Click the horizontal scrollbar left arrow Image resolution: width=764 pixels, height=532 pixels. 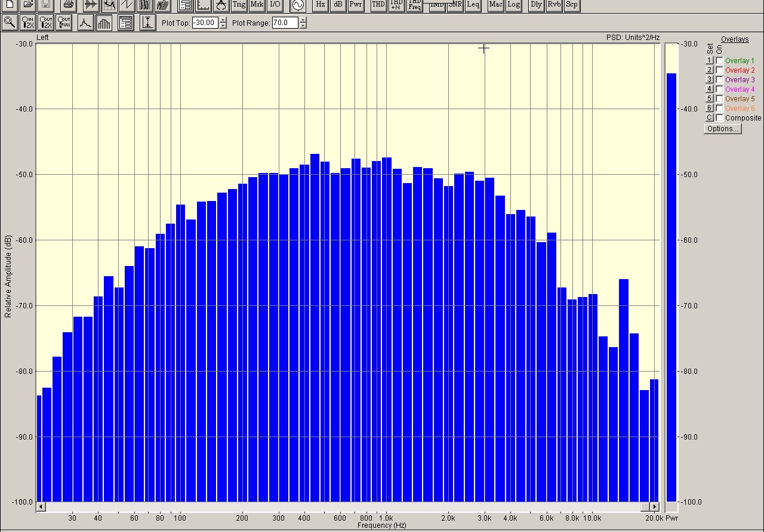(41, 507)
